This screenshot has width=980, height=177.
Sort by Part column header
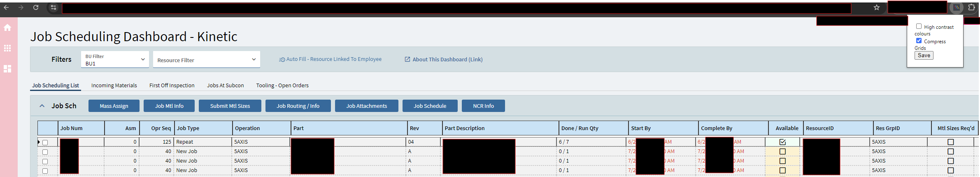(349, 128)
